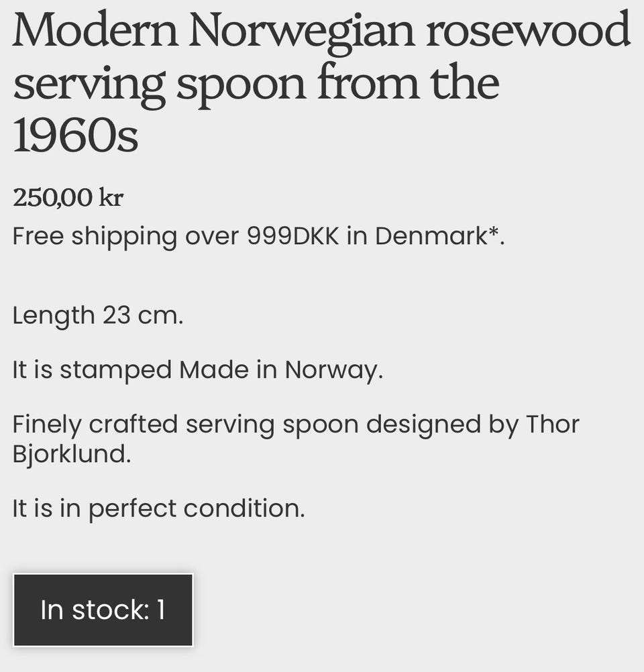Click the 250,00 kr price
The height and width of the screenshot is (672, 644).
68,197
